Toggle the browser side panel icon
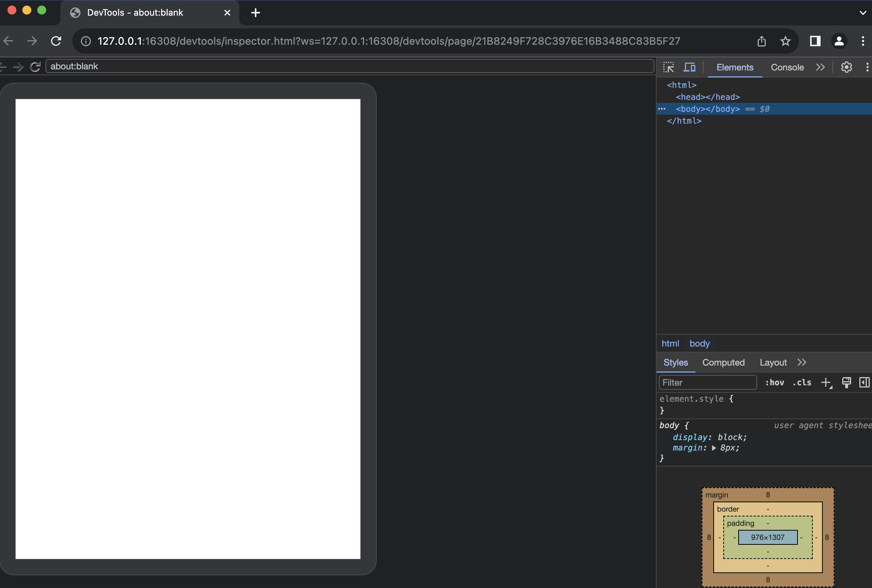The image size is (872, 588). (x=815, y=41)
